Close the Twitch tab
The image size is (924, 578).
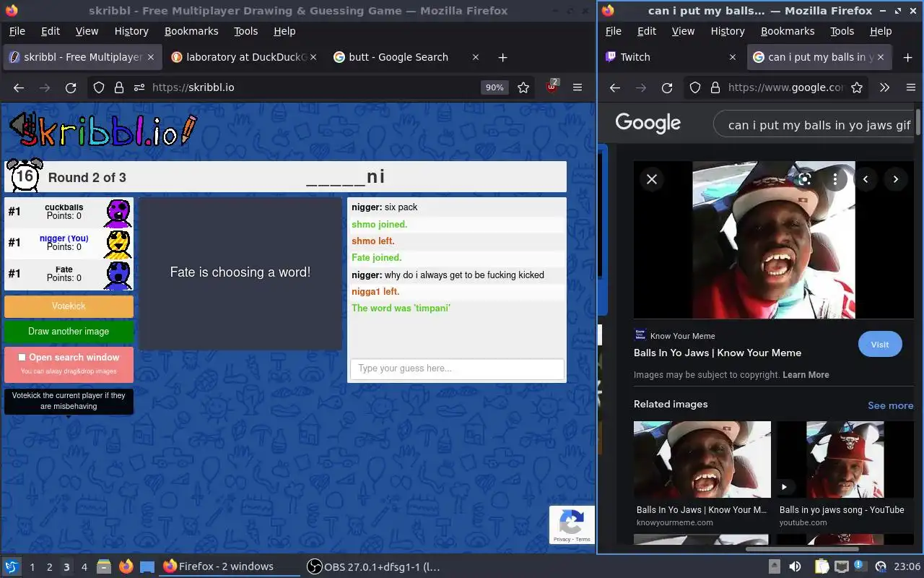(732, 57)
